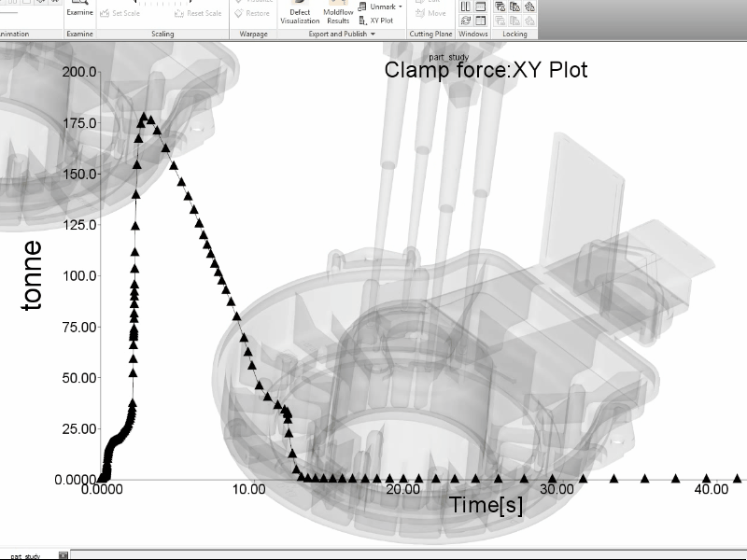Click the 50.00 Y-axis tick label
This screenshot has height=560, width=747.
point(79,378)
